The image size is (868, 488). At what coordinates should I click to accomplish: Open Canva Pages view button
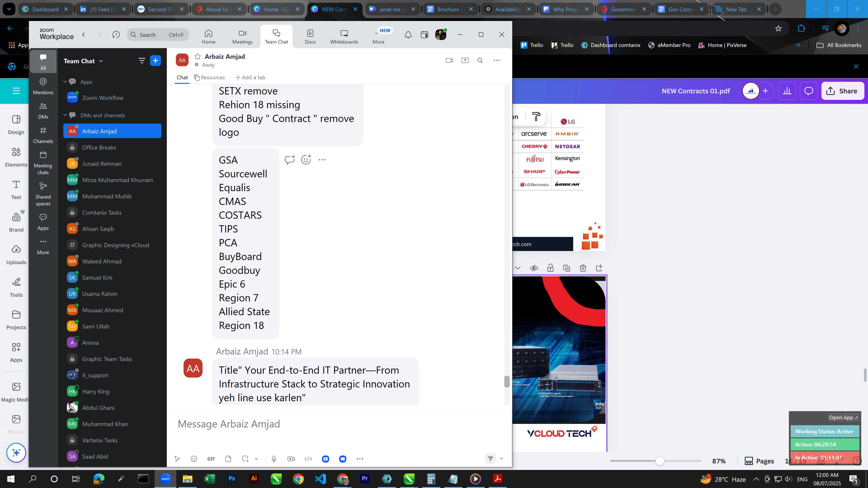[x=759, y=461]
